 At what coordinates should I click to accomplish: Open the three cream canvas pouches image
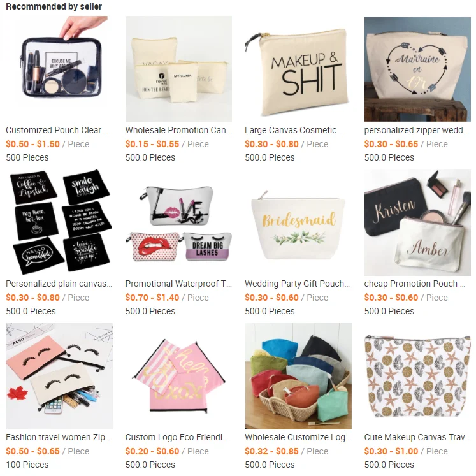pyautogui.click(x=178, y=69)
